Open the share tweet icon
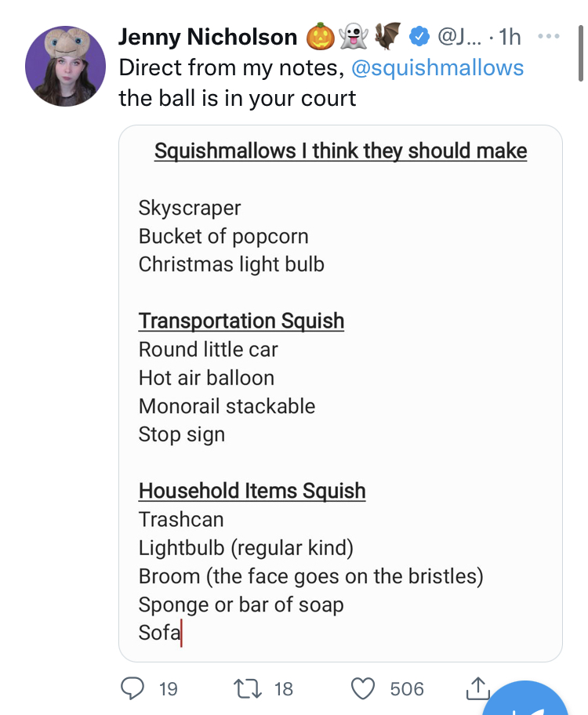588x715 pixels. tap(477, 688)
